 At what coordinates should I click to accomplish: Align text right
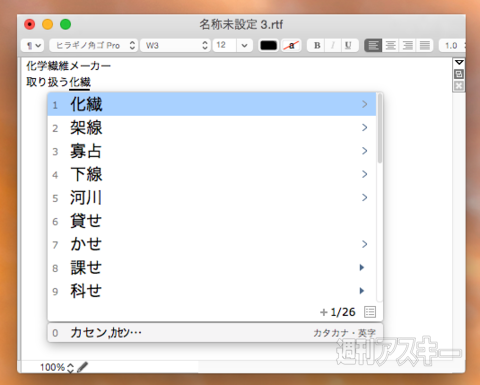[408, 45]
